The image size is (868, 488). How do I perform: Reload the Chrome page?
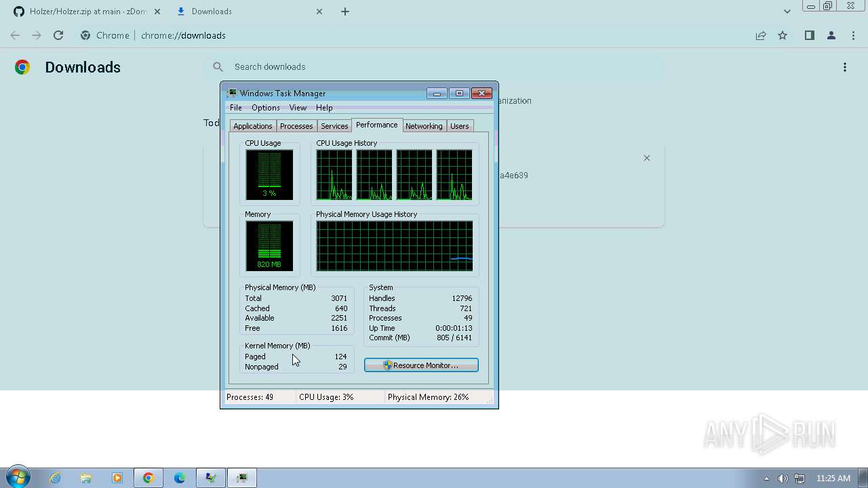[58, 35]
